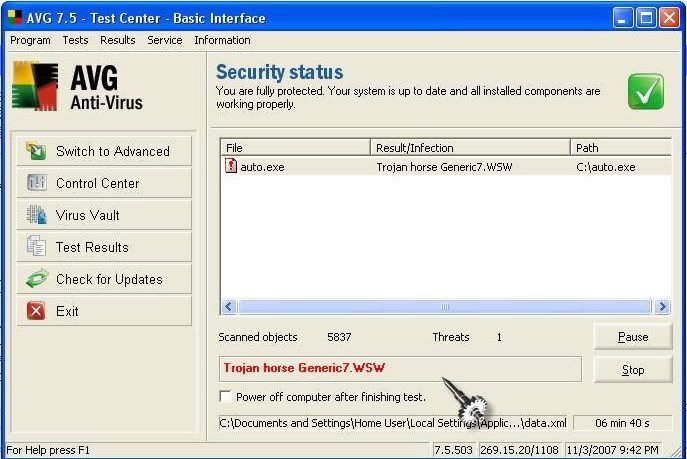This screenshot has height=459, width=687.
Task: Open the Service menu
Action: [164, 40]
